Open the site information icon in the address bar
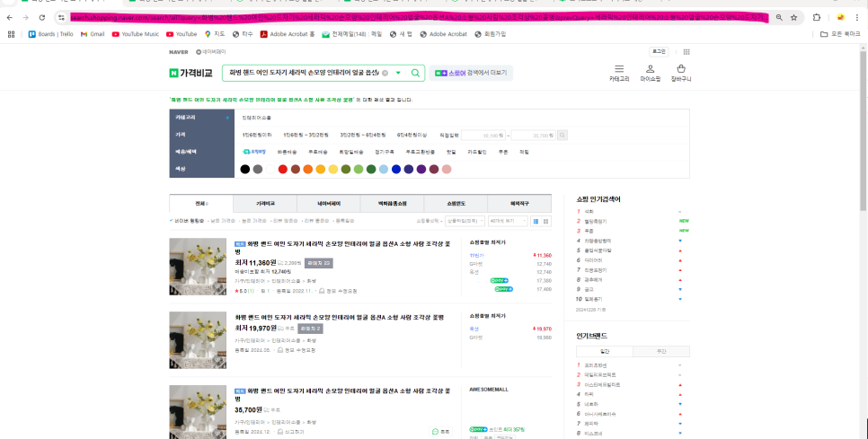Screen dimensions: 868x439 click(x=62, y=18)
